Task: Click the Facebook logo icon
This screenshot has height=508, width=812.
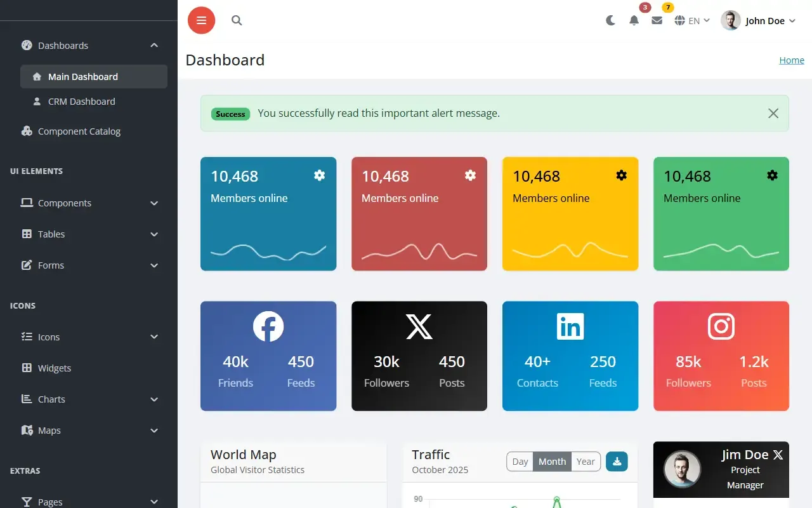Action: click(x=268, y=328)
